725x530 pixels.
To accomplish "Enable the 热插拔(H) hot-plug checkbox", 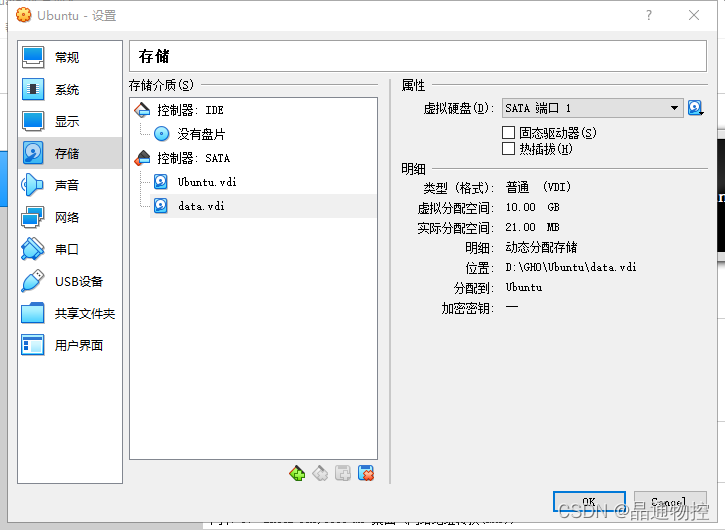I will pos(509,149).
